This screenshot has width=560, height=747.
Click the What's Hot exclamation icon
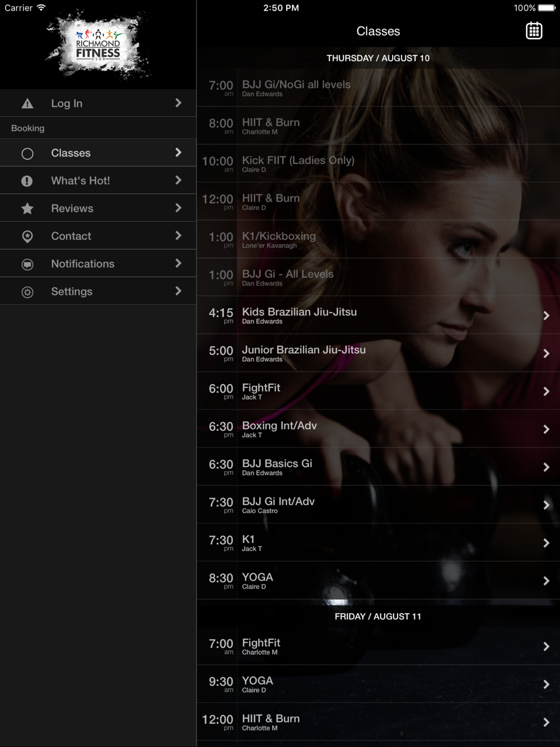[x=27, y=181]
